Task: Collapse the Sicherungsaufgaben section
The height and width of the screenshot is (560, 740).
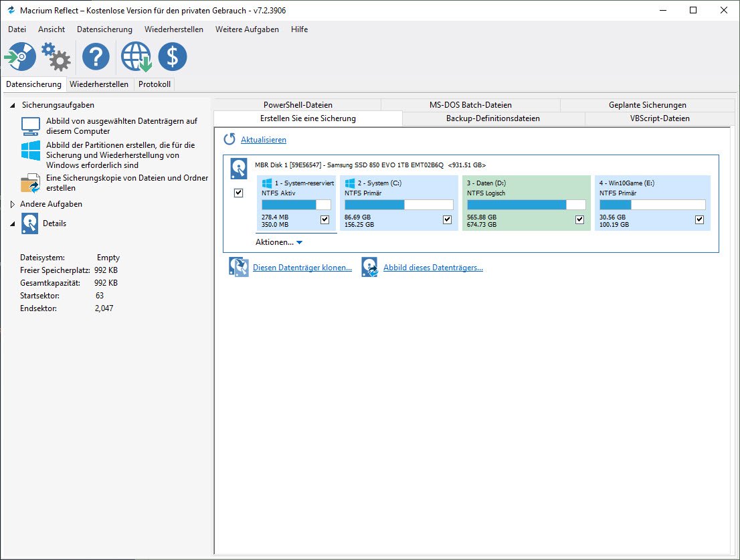Action: point(12,105)
